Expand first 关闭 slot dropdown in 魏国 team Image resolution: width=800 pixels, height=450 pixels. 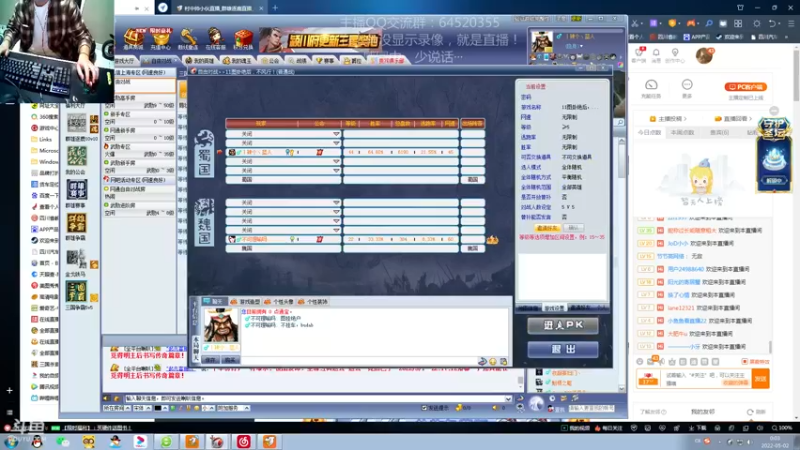(x=336, y=203)
